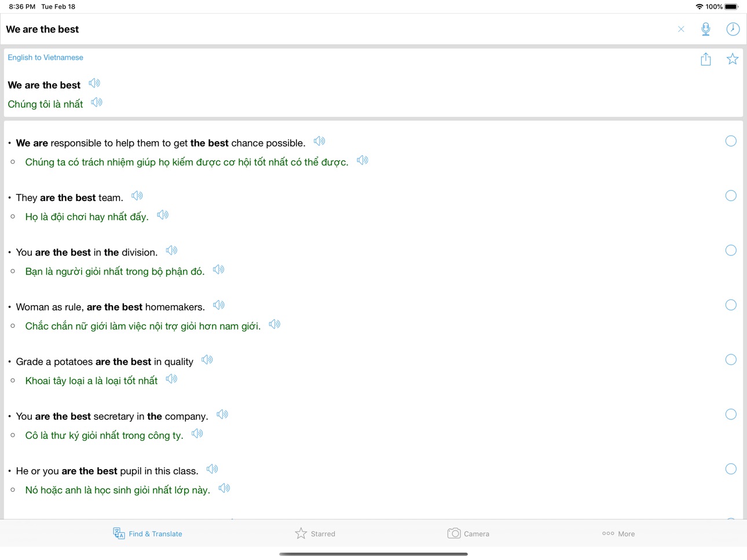Play audio for 'Chắc chắn nữ giới' sentence
747x560 pixels.
(274, 324)
